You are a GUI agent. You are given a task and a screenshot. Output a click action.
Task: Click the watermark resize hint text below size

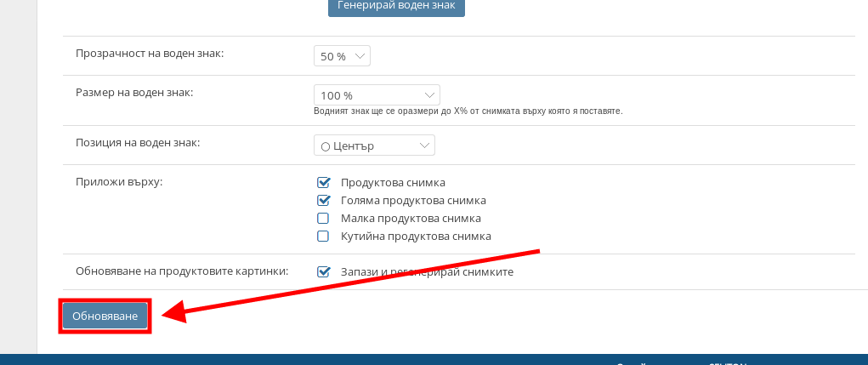[x=468, y=111]
